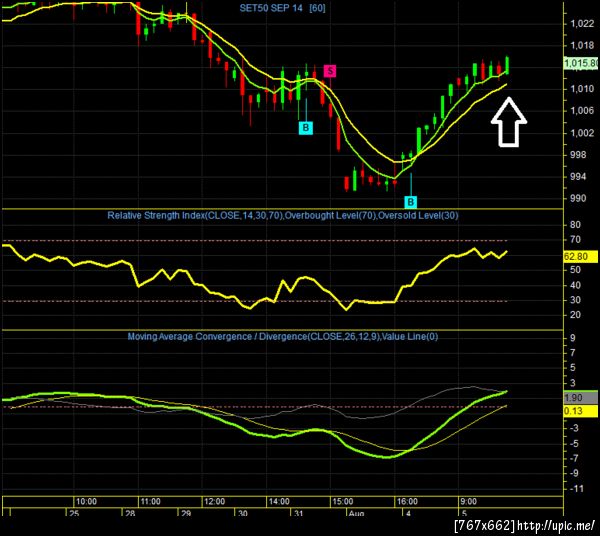Image resolution: width=600 pixels, height=536 pixels.
Task: Click the cyan B marker near the 994 low
Action: click(411, 202)
